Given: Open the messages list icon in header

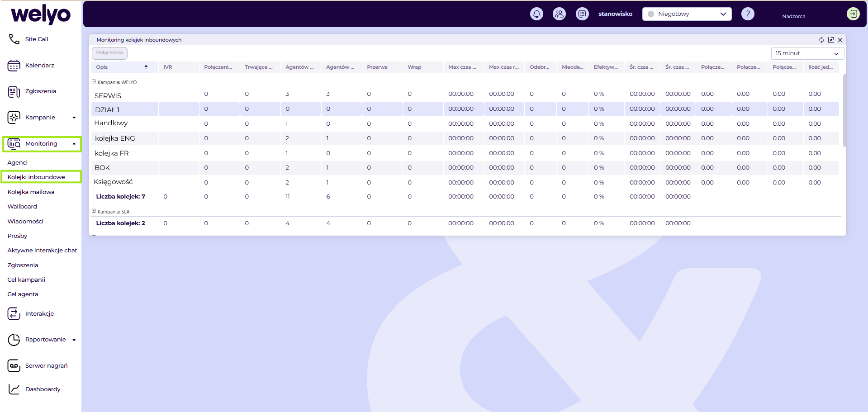Looking at the screenshot, I should [x=582, y=14].
